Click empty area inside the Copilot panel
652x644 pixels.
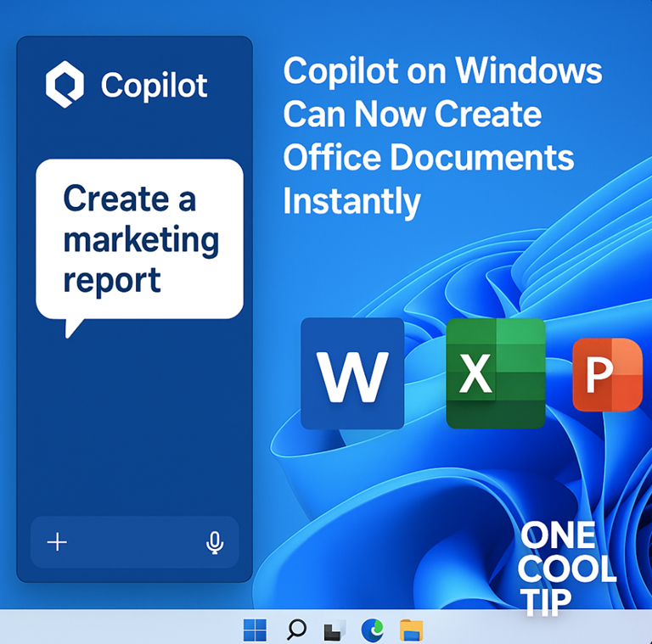coord(134,424)
